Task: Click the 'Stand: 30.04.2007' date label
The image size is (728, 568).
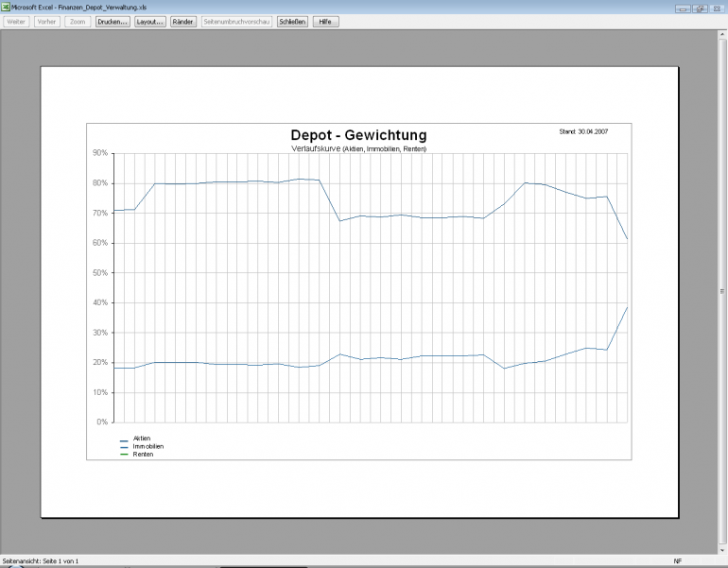Action: pos(583,131)
